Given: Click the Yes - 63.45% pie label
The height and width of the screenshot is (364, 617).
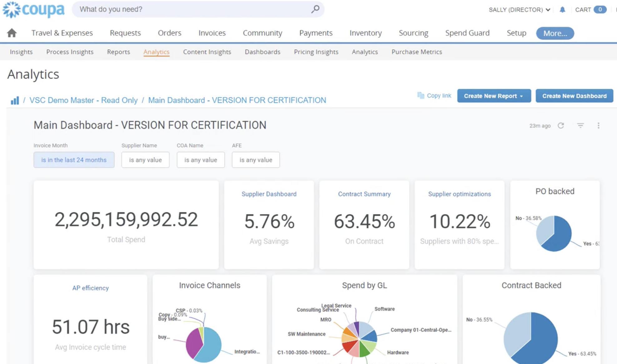Looking at the screenshot, I should point(582,354).
